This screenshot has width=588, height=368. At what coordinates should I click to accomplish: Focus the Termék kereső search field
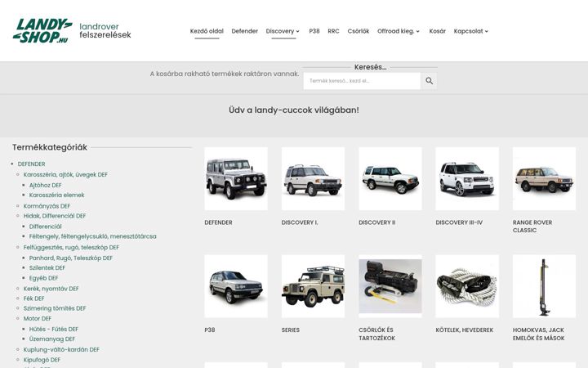click(362, 81)
